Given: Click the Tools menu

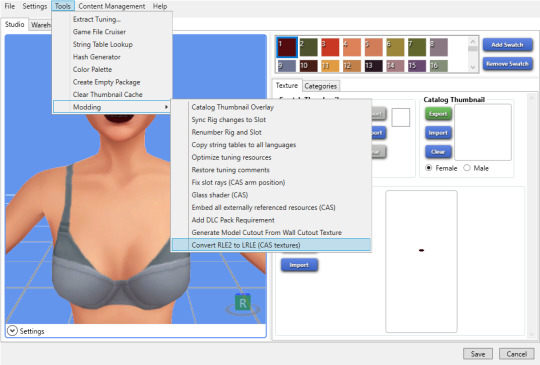Looking at the screenshot, I should [63, 6].
